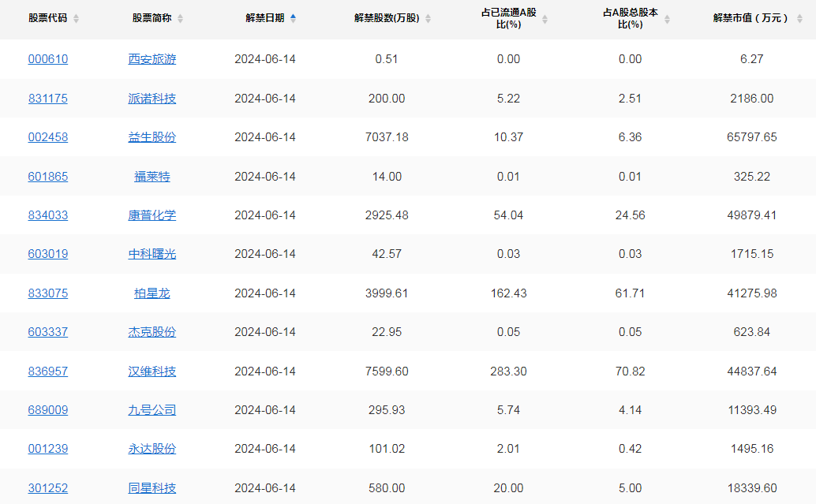816x504 pixels.
Task: Open 西安旅游 stock name link
Action: (152, 59)
